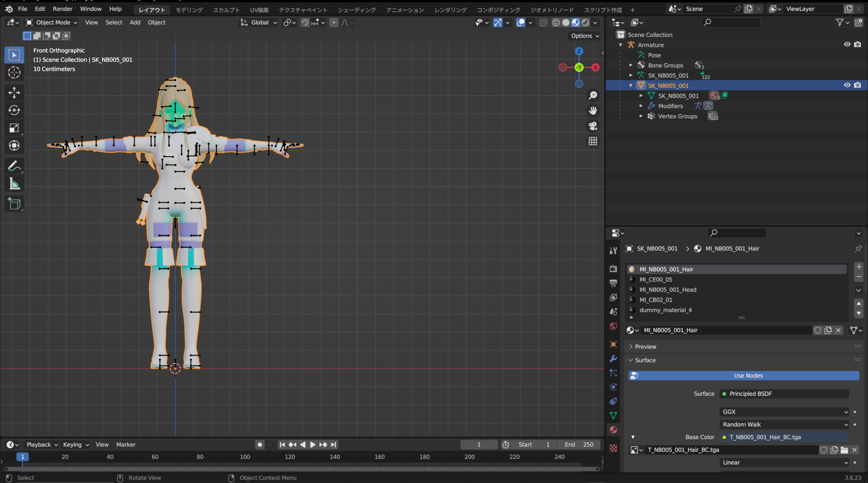This screenshot has width=868, height=483.
Task: Open the Scene properties tab
Action: (x=613, y=312)
